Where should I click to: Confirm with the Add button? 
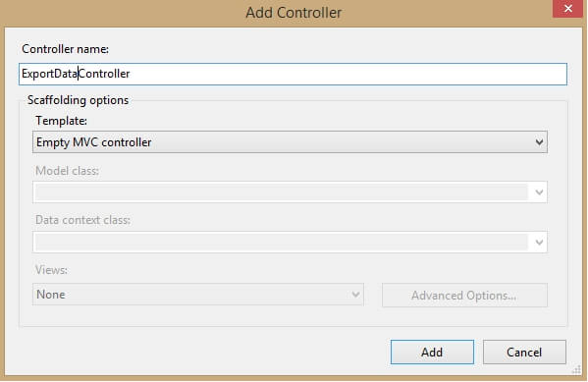pos(432,352)
